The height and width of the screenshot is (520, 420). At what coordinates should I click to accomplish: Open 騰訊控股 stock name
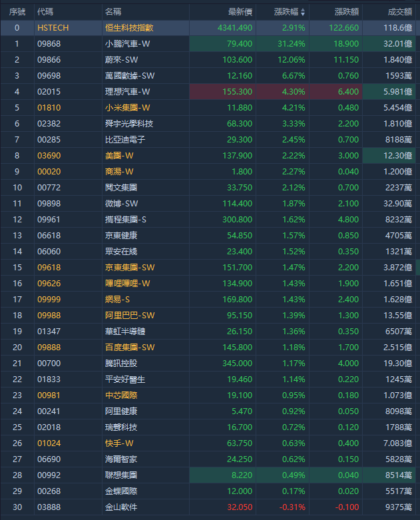(x=121, y=363)
